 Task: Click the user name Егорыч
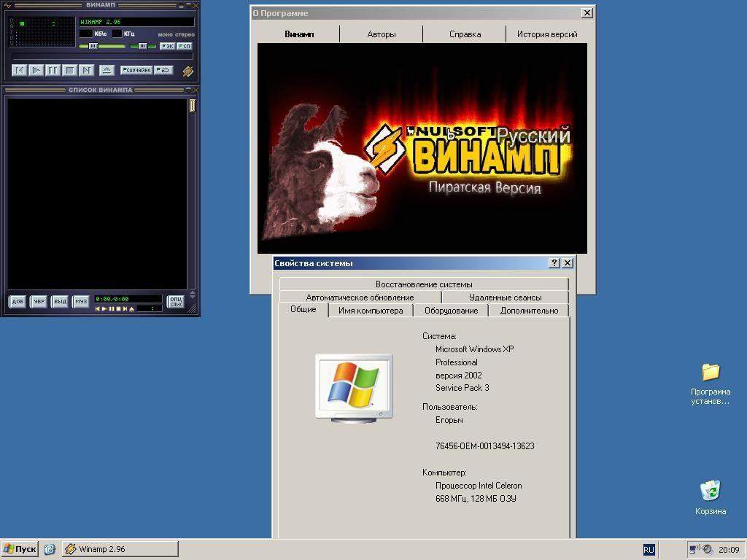[x=449, y=420]
